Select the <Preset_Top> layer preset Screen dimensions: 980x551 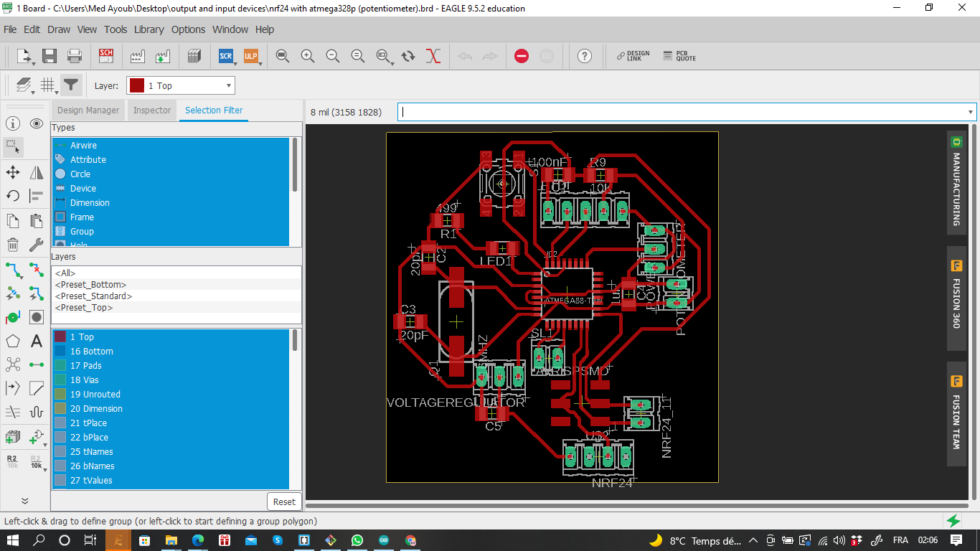tap(84, 308)
